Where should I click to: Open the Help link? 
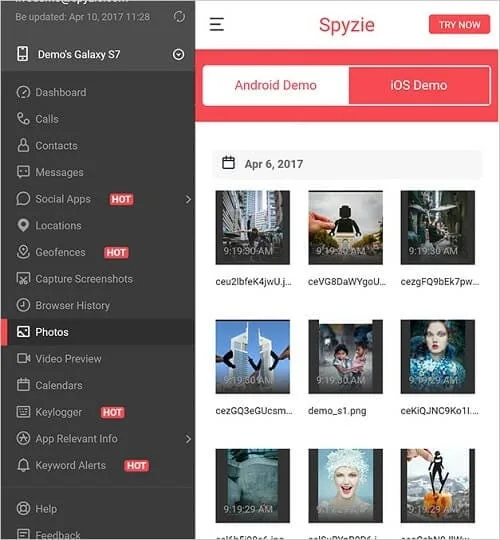click(46, 509)
